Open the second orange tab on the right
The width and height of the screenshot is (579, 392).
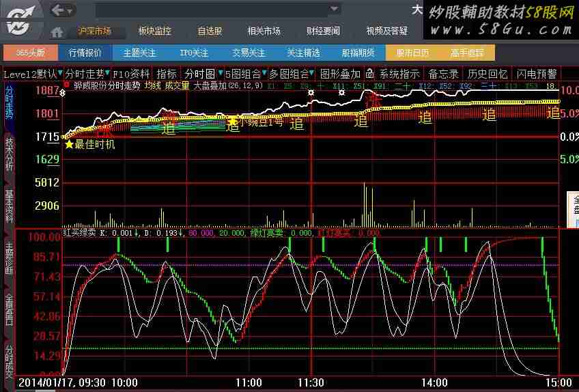pos(467,53)
